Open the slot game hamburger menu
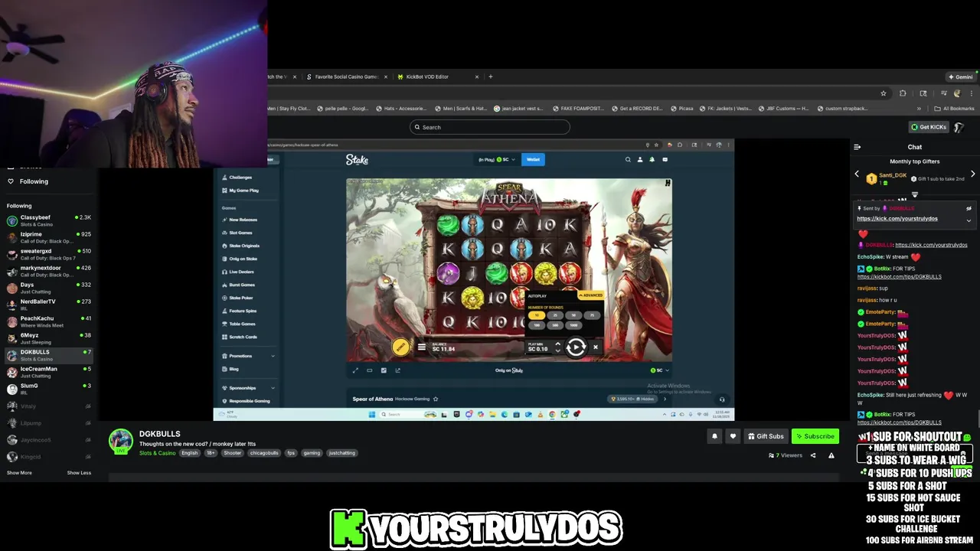 pyautogui.click(x=421, y=347)
